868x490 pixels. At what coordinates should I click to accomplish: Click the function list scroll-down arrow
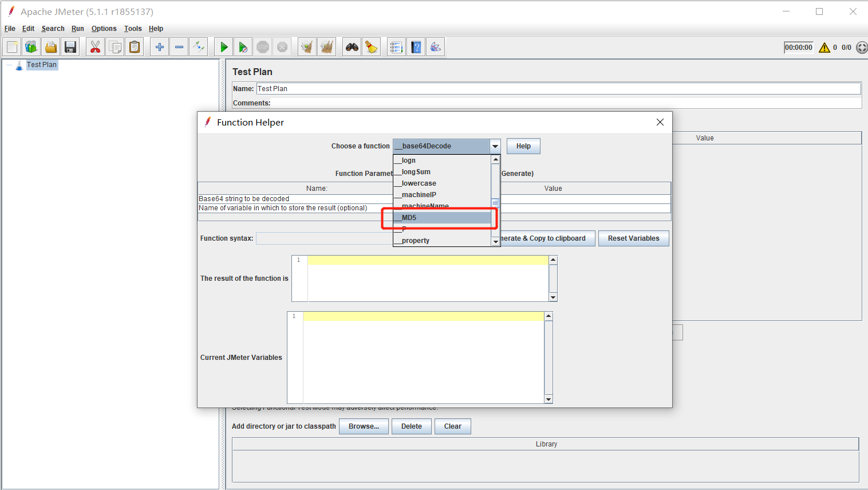(496, 242)
